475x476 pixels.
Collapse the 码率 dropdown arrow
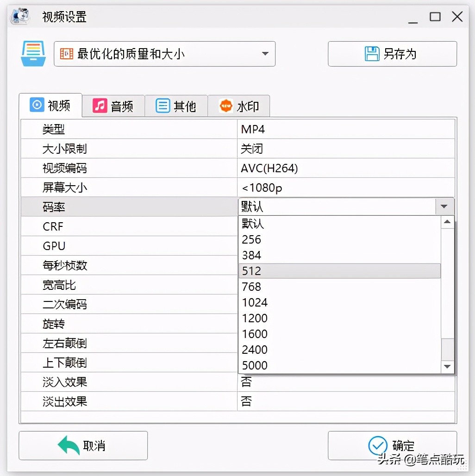click(x=444, y=207)
